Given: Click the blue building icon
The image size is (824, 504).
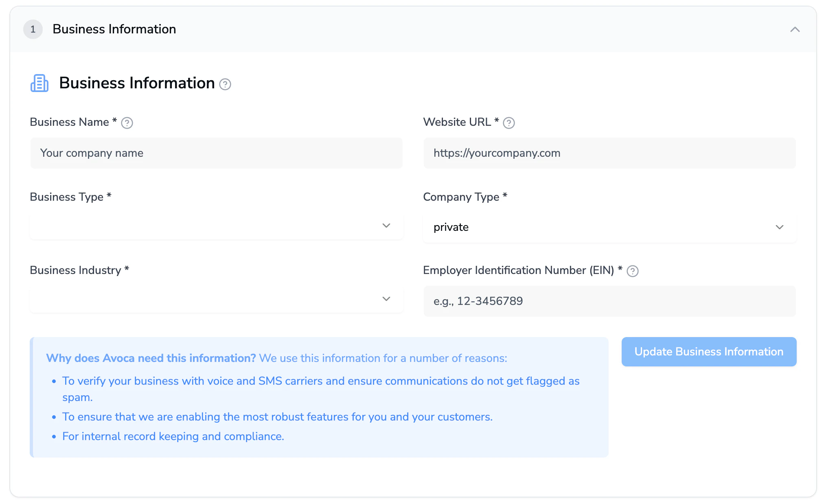Looking at the screenshot, I should [39, 83].
